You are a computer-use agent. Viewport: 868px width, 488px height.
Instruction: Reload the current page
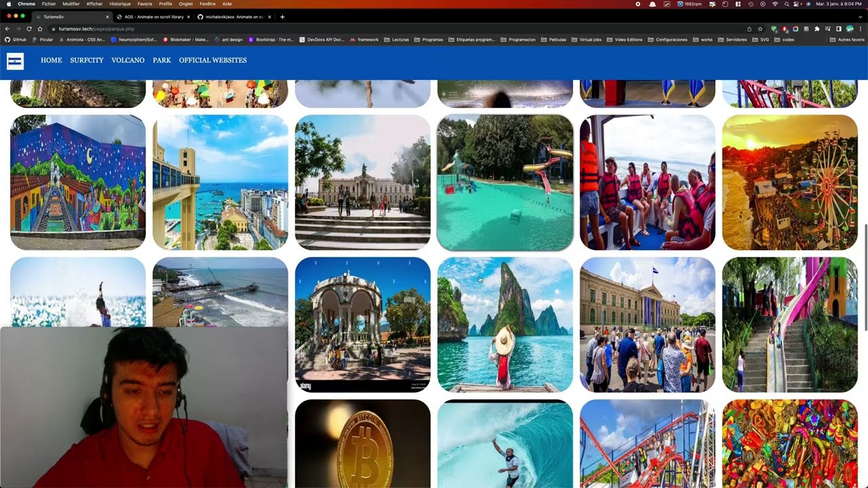pyautogui.click(x=29, y=28)
